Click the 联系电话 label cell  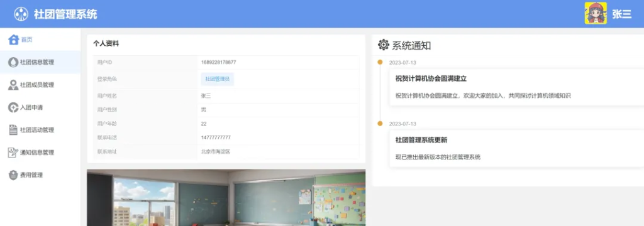coord(145,138)
